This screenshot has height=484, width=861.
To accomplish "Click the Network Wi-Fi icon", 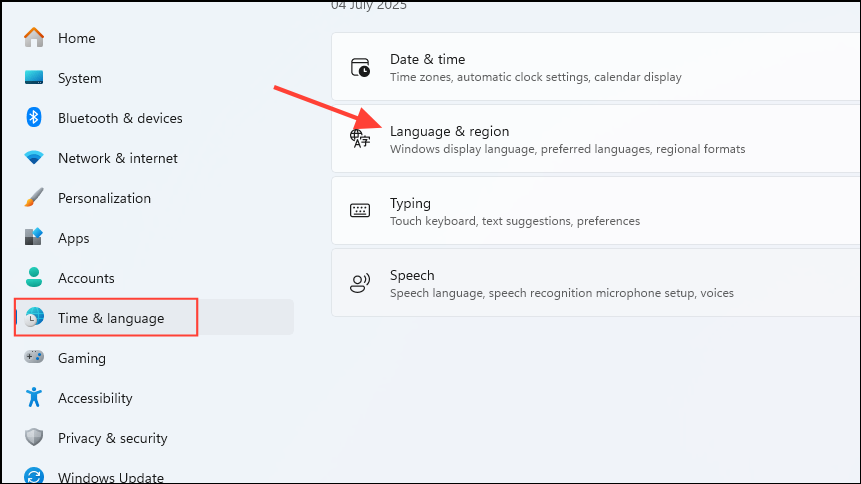I will [x=34, y=158].
